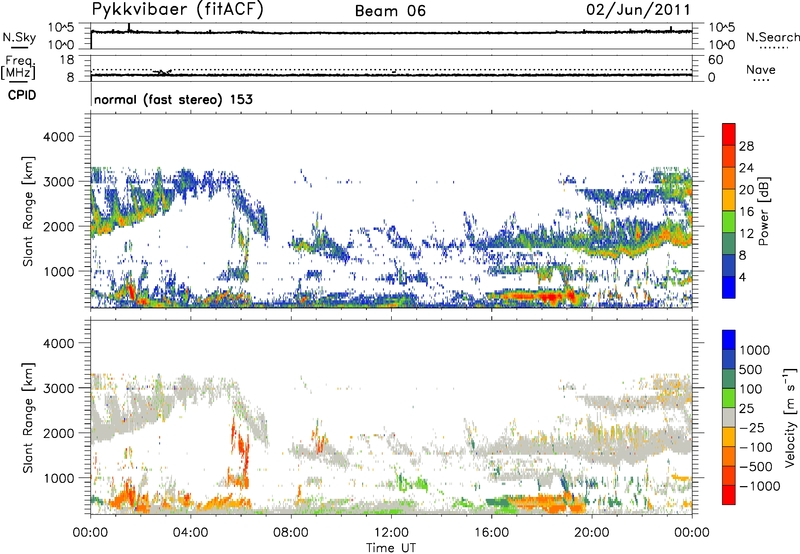
Task: Click the '04:00' time tick label
Action: (x=190, y=533)
